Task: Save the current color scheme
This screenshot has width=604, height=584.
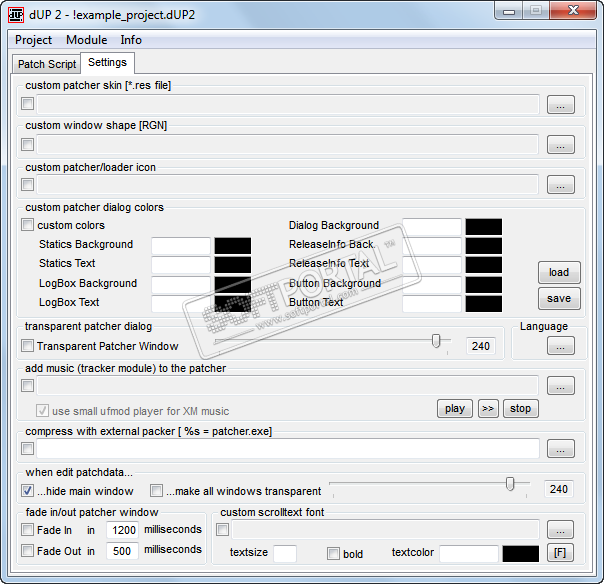Action: pos(559,298)
